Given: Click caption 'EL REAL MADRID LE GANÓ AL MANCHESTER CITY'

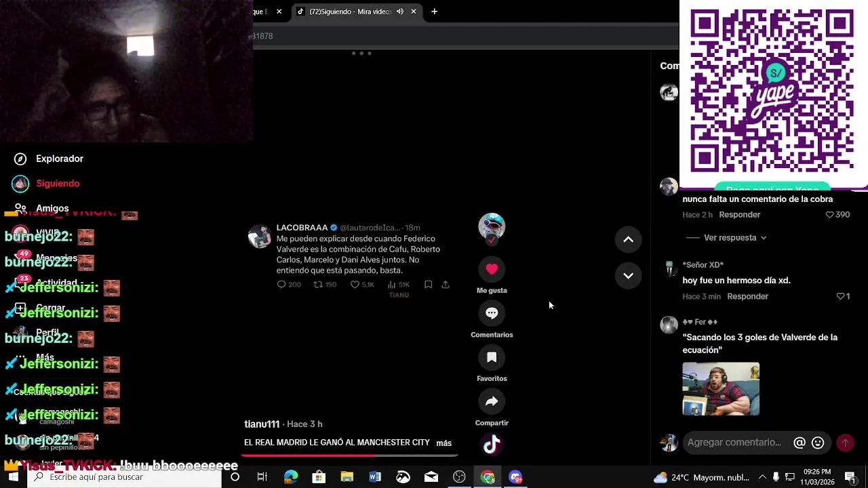Looking at the screenshot, I should click(337, 443).
